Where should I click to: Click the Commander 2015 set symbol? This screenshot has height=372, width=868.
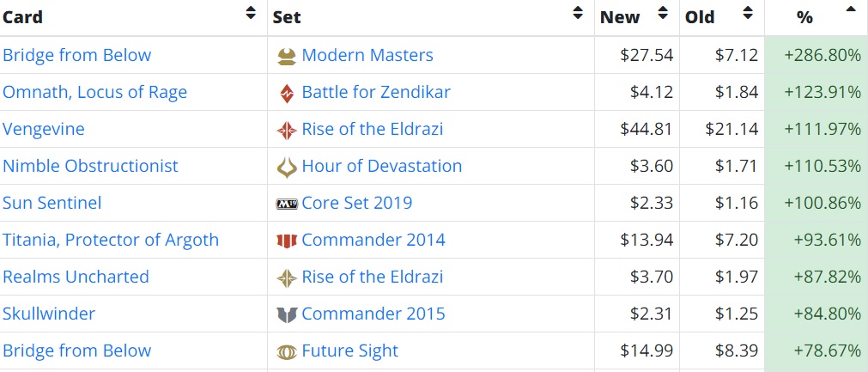point(287,314)
